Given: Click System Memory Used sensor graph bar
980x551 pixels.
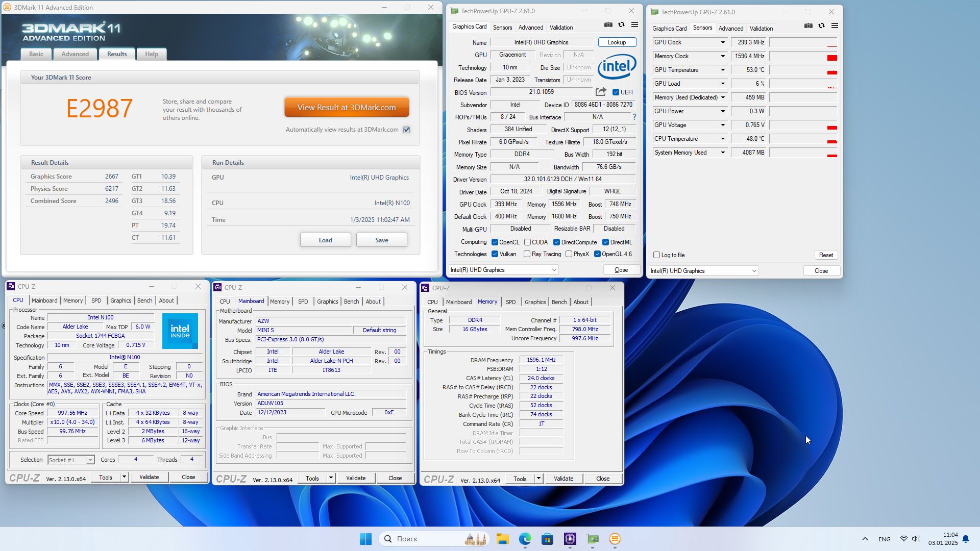Looking at the screenshot, I should [x=803, y=153].
